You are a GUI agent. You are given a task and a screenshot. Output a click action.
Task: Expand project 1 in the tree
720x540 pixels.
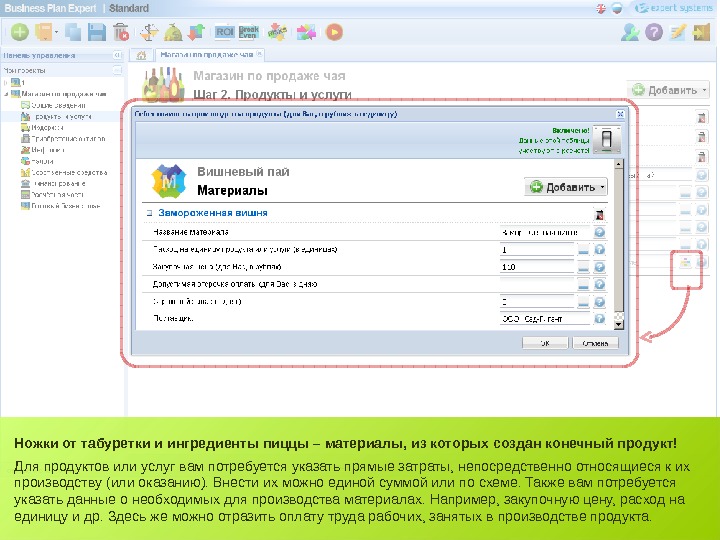click(6, 83)
